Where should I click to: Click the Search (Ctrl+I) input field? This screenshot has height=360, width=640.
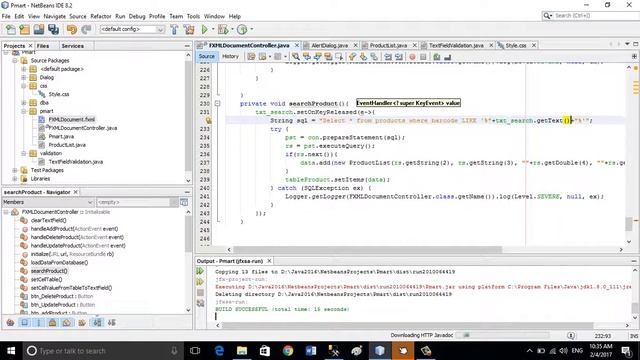596,16
